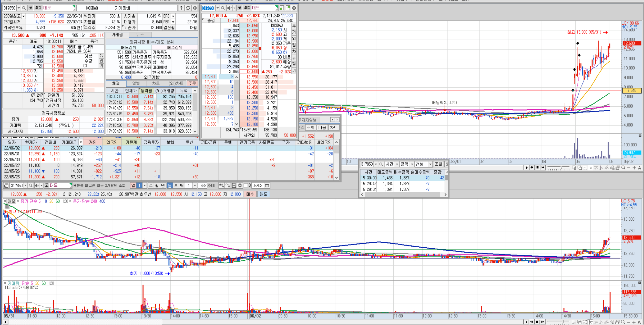Click red 매수 buy button
The image size is (644, 325).
(x=250, y=194)
